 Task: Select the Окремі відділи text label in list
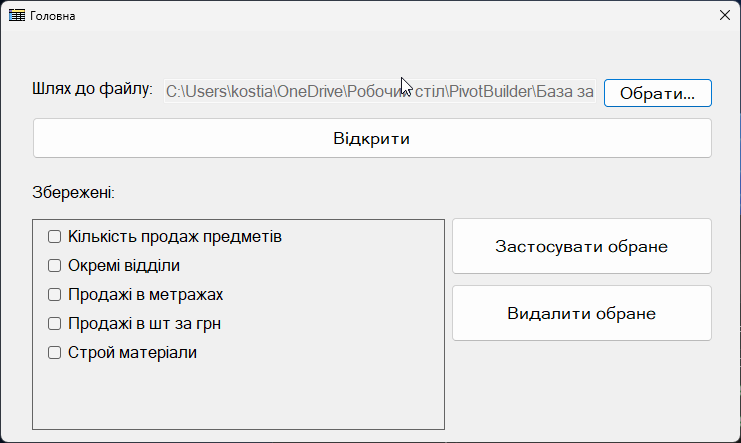click(124, 266)
